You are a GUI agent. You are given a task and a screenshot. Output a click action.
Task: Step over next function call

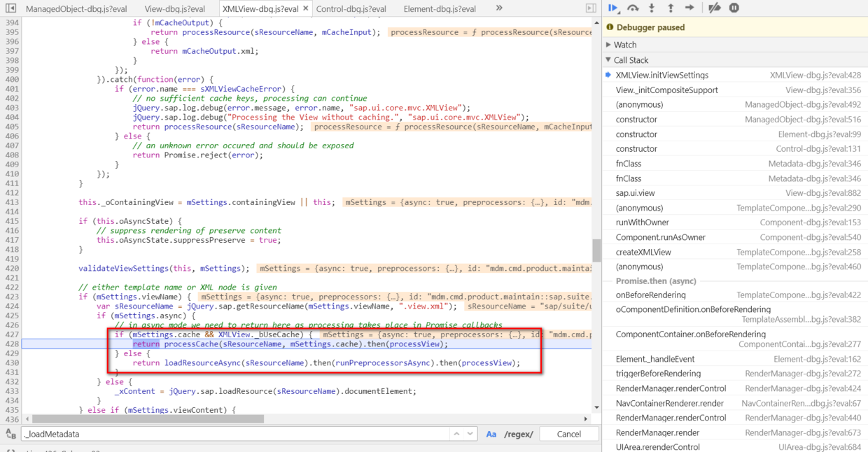click(x=633, y=8)
